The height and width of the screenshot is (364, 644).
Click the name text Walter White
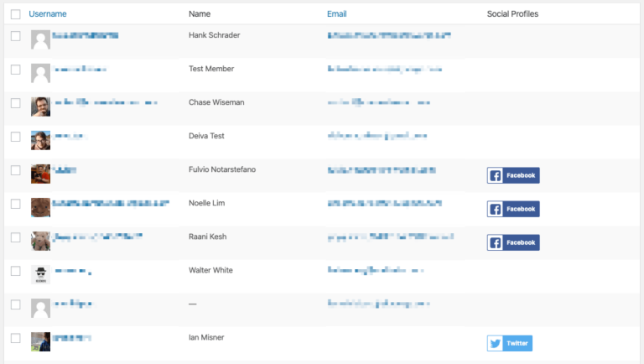pyautogui.click(x=210, y=270)
